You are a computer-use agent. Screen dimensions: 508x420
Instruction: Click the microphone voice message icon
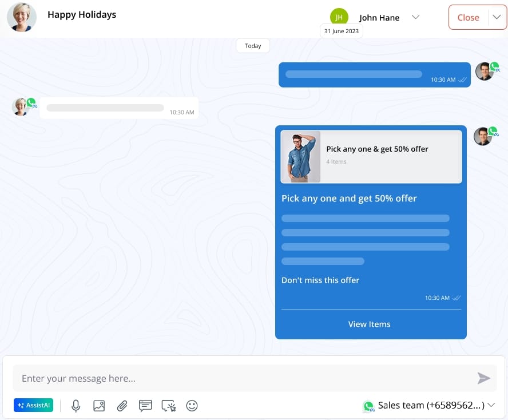tap(76, 406)
